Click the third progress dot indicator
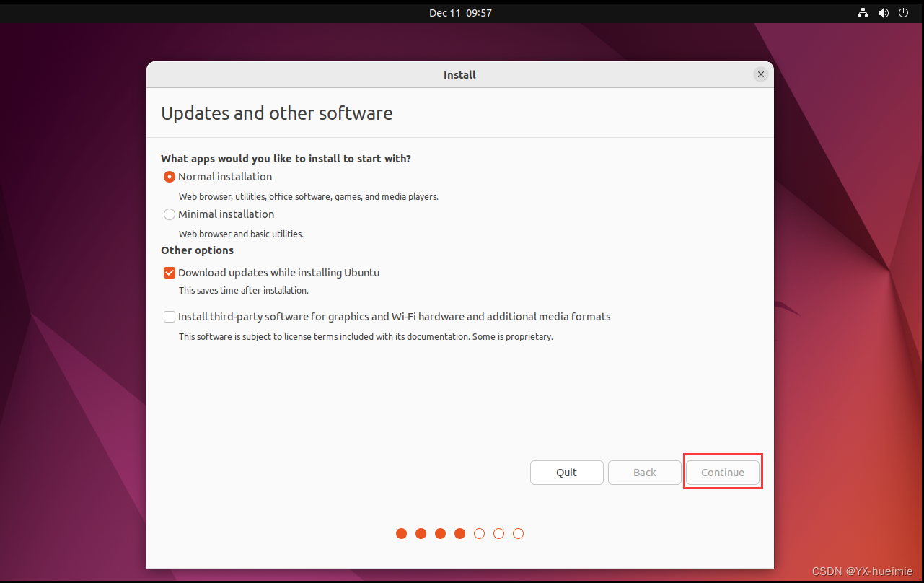Viewport: 924px width, 583px height. point(440,533)
